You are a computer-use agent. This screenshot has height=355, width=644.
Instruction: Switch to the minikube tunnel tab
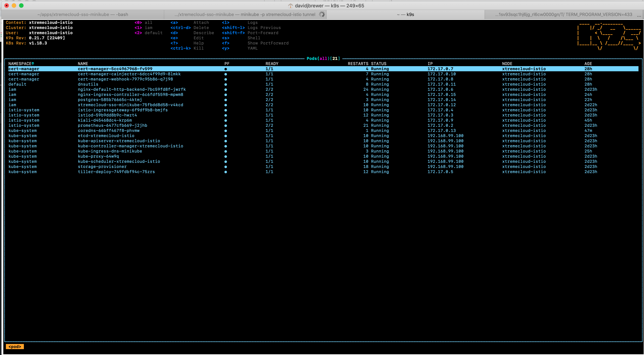(x=245, y=15)
